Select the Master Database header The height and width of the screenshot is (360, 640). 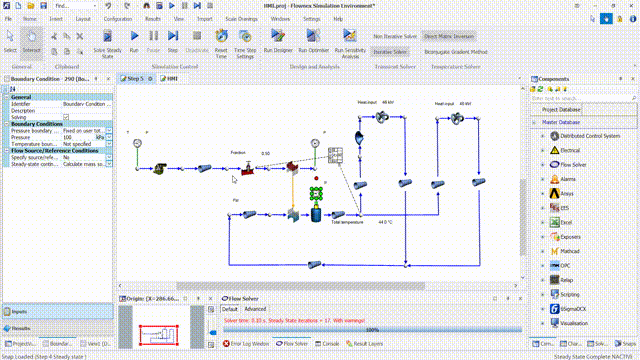tap(561, 122)
